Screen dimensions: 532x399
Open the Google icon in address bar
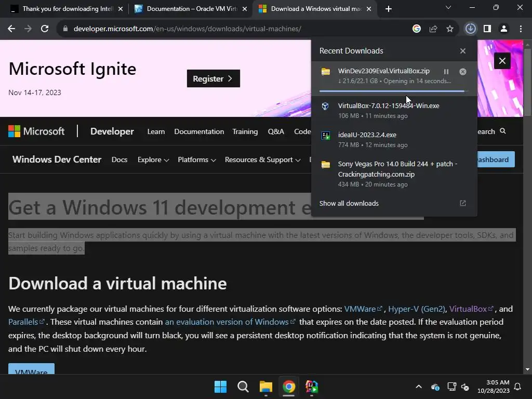(417, 29)
